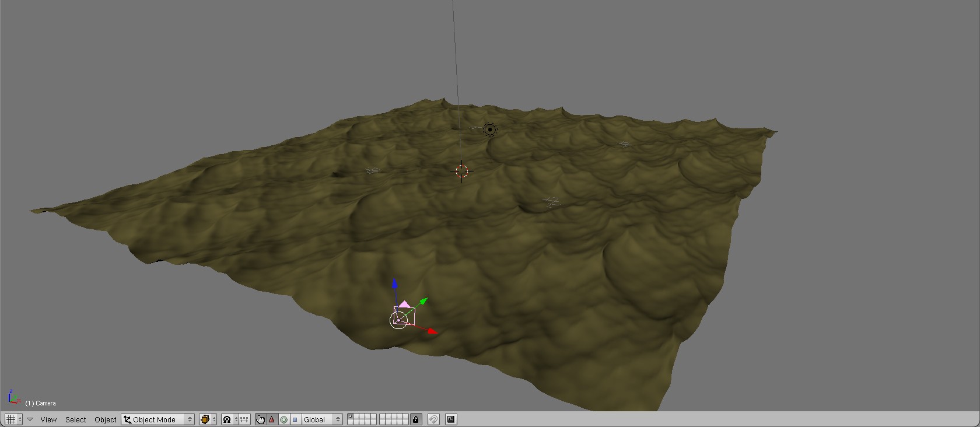Click the green Y-axis manipulator arrow
The width and height of the screenshot is (980, 427).
(423, 301)
